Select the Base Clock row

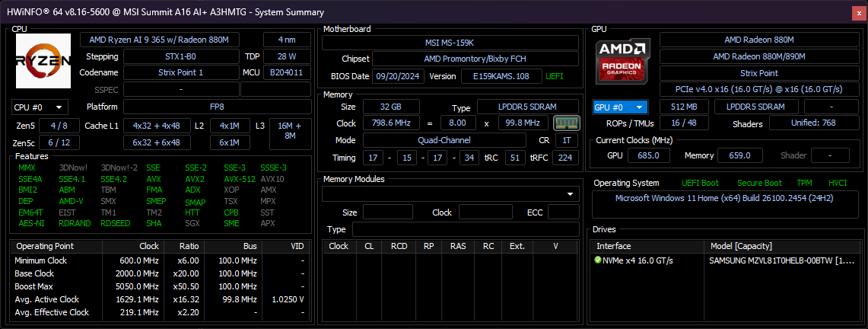click(160, 273)
